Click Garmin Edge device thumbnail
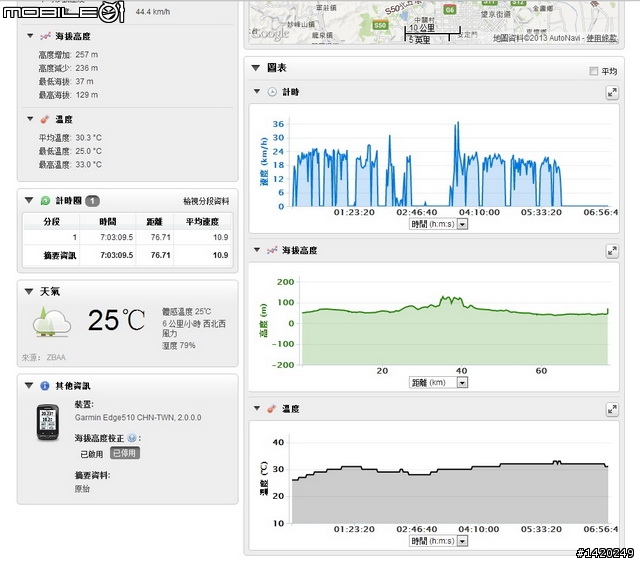Image resolution: width=640 pixels, height=561 pixels. pos(48,422)
